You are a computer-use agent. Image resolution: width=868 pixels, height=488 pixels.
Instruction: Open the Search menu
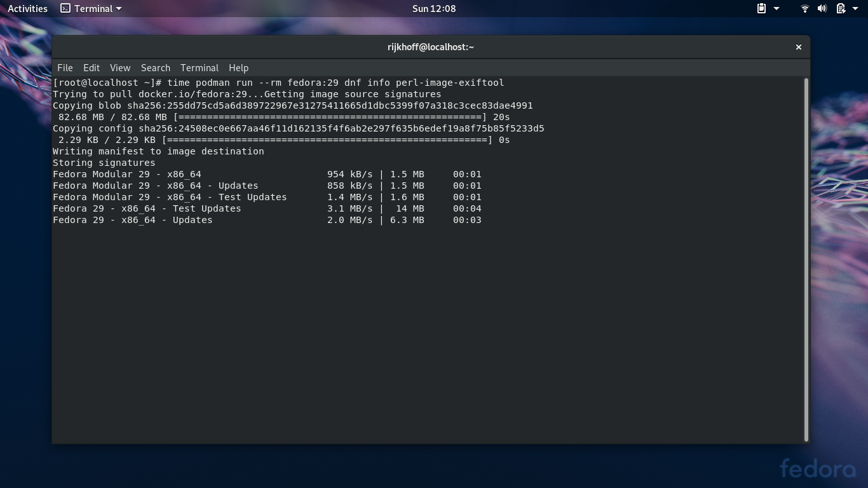coord(156,68)
